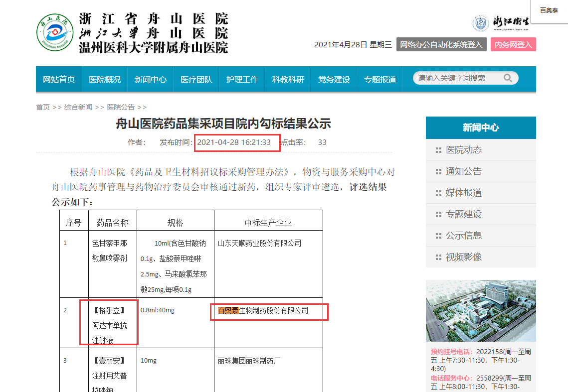Click the 预约挂号电话 text

(451, 352)
